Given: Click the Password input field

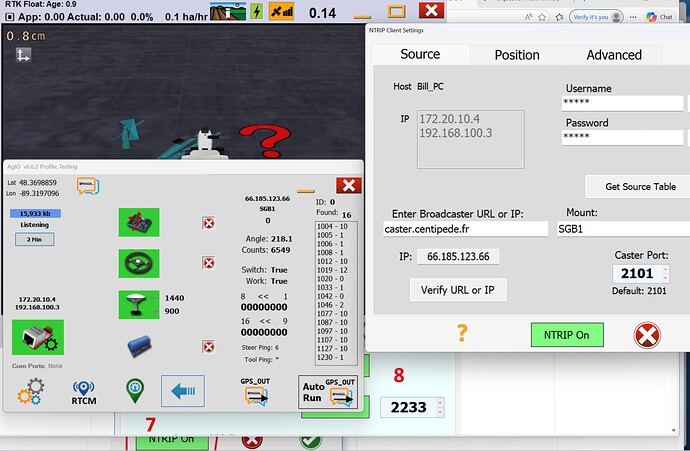Looking at the screenshot, I should tap(622, 138).
